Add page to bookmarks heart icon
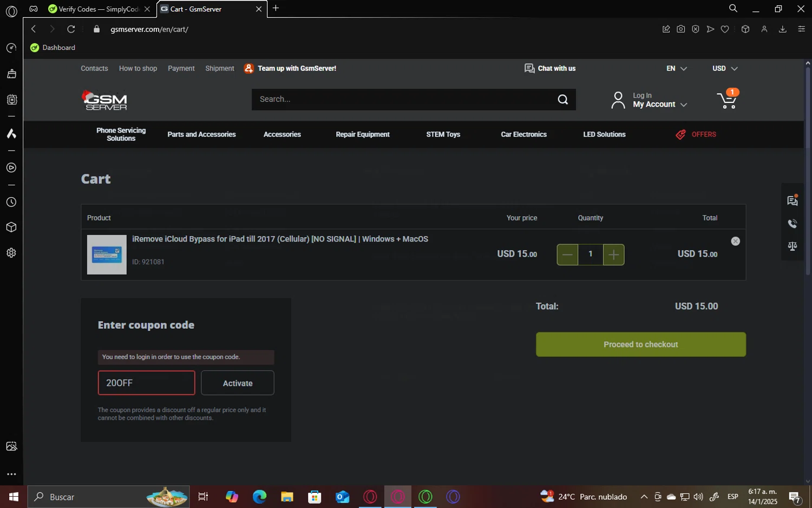 point(725,29)
